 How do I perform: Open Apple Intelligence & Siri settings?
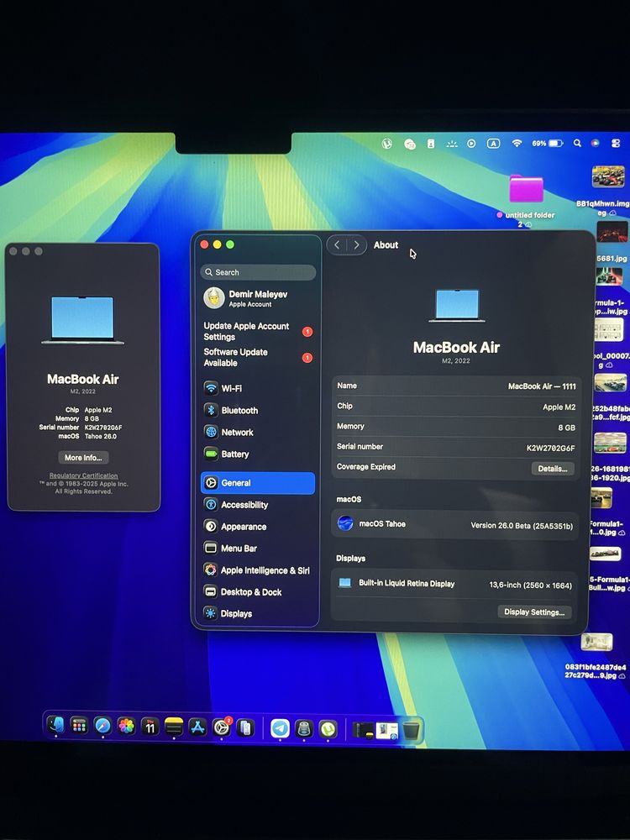258,570
